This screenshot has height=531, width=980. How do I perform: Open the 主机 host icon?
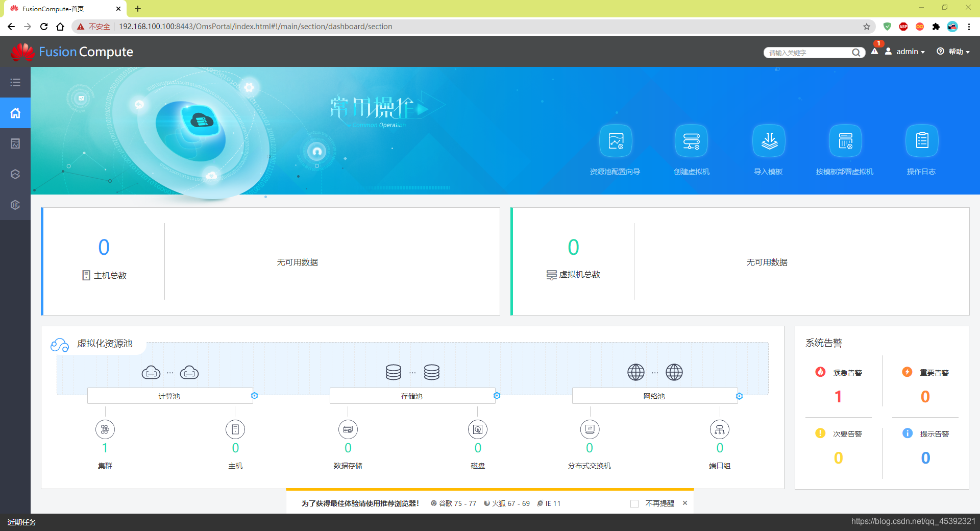tap(235, 429)
